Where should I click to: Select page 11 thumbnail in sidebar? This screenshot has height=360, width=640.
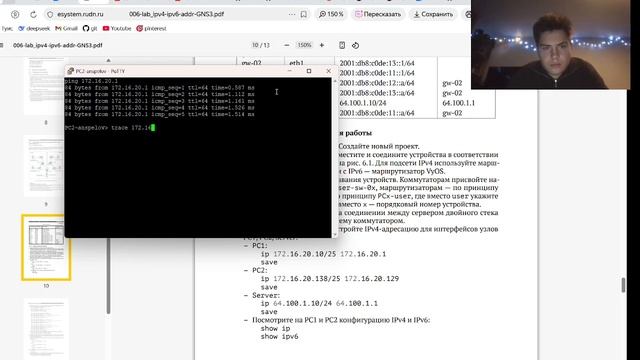click(x=46, y=329)
